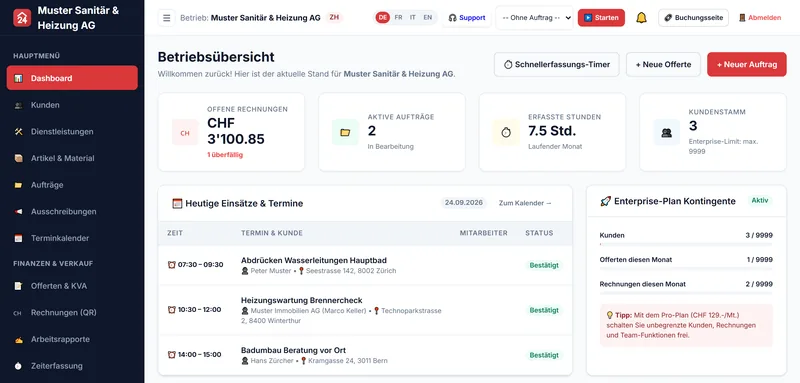This screenshot has height=383, width=800.
Task: Select Rechnungen (QR) in sidebar
Action: point(72,313)
